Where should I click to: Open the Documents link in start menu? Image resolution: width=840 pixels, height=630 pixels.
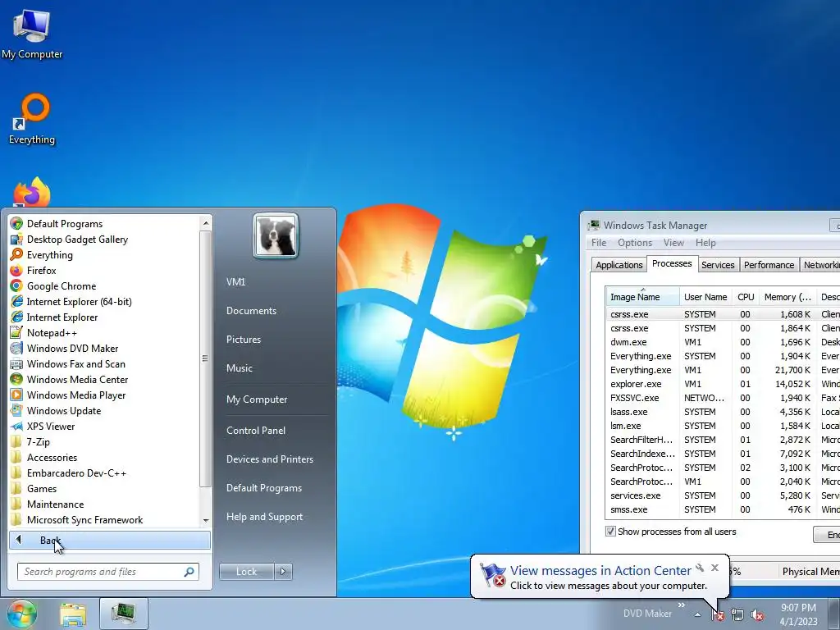point(251,311)
